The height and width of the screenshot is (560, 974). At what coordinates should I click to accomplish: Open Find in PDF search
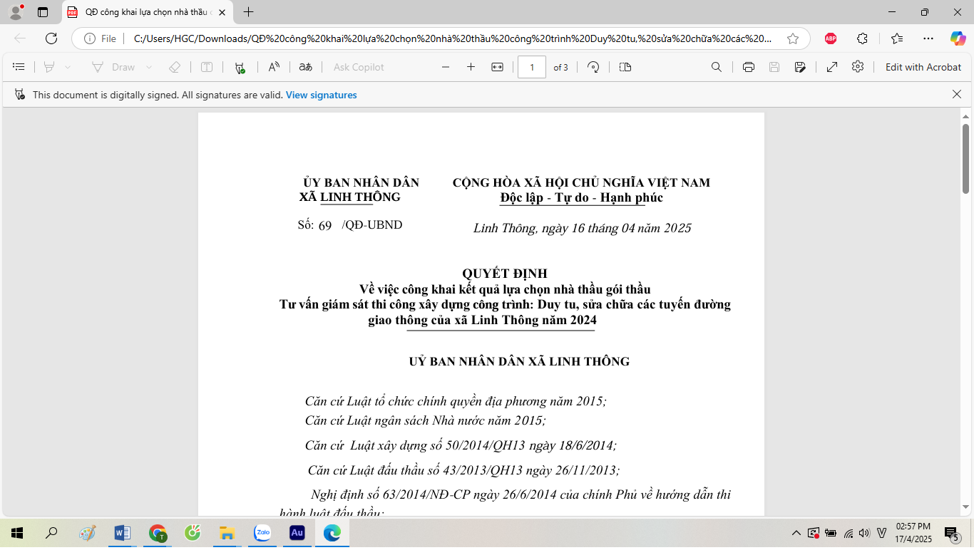pos(717,67)
